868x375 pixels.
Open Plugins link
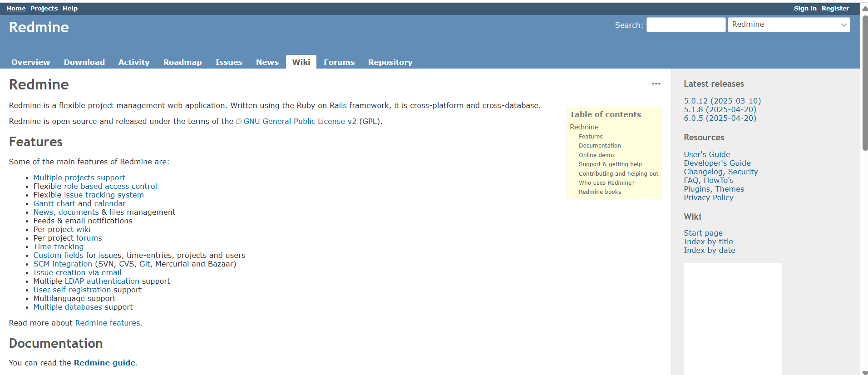pos(697,189)
